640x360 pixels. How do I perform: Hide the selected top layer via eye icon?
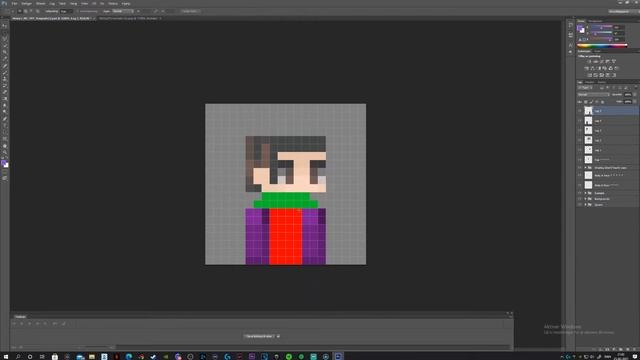(580, 111)
